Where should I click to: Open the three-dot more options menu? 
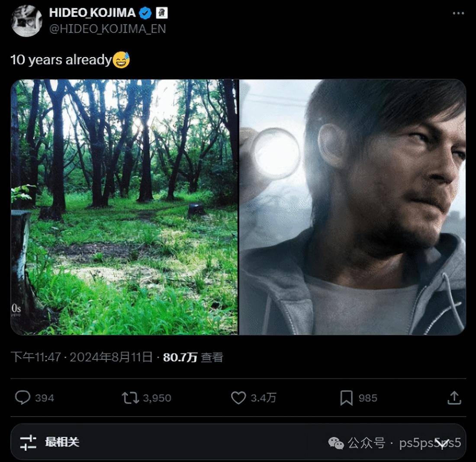click(x=458, y=13)
